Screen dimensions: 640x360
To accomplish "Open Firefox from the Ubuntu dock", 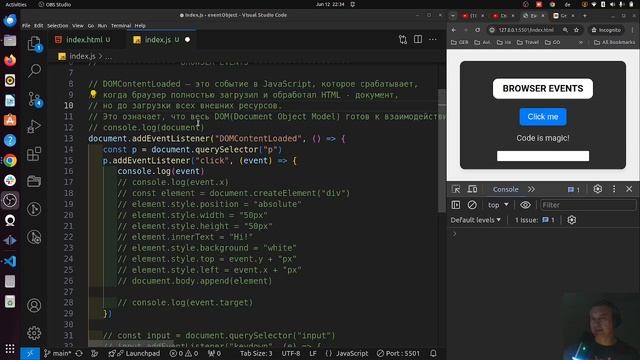I will coord(10,60).
